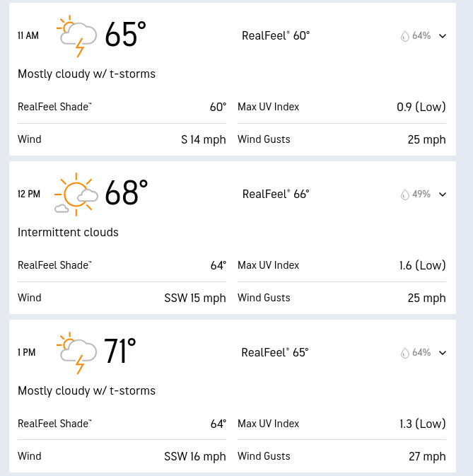The width and height of the screenshot is (473, 476).
Task: Click the "Intermittent clouds" description text
Action: tap(68, 232)
